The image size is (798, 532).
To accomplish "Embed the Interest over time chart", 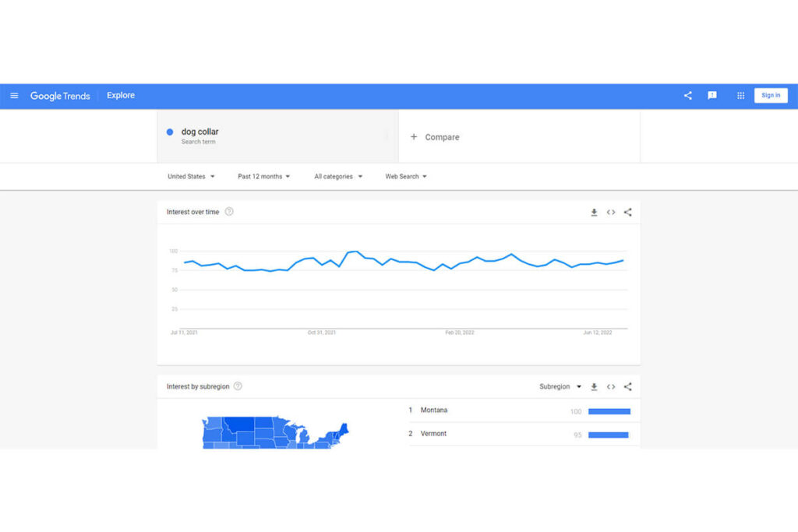I will [x=611, y=212].
